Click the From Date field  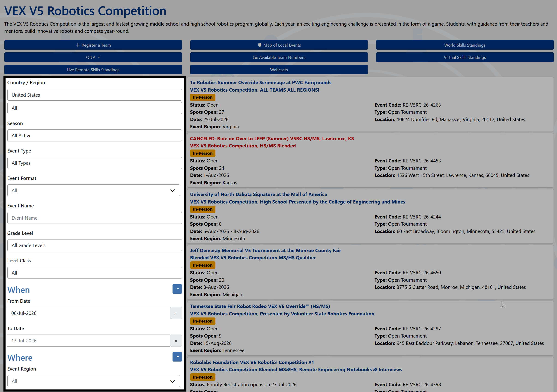[88, 313]
